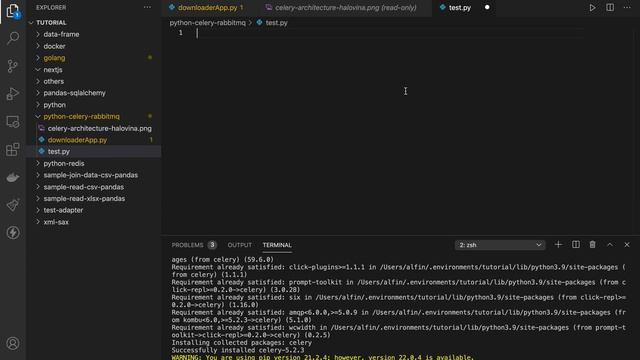Screen dimensions: 640x360
Task: Expand the docker folder
Action: [54, 46]
